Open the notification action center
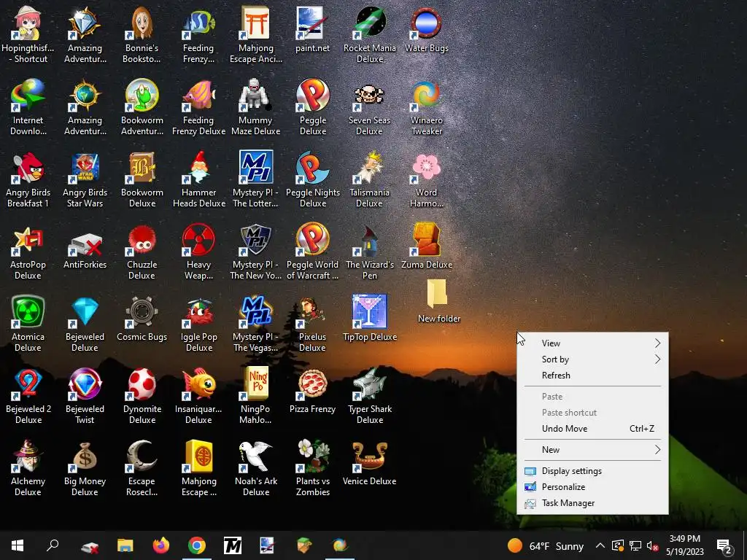Screen dimensions: 747x560 724,545
